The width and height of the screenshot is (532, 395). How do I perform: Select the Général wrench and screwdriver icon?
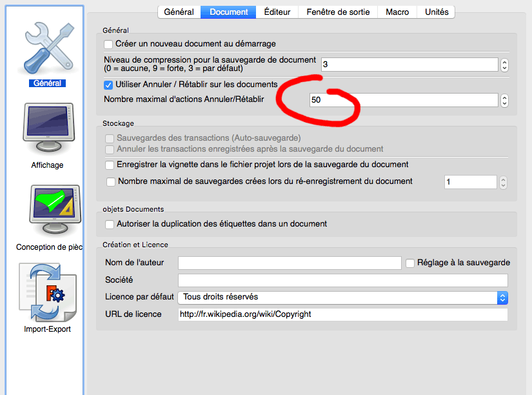pyautogui.click(x=47, y=50)
